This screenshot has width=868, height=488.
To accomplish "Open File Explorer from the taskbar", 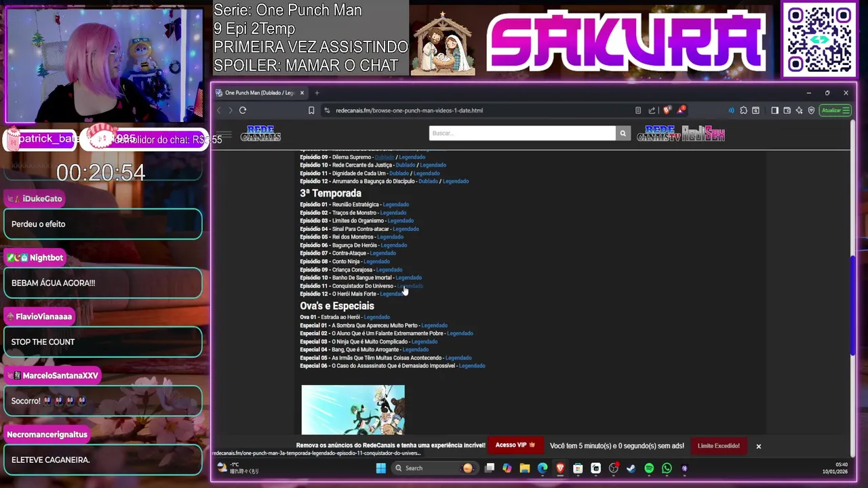I will point(525,468).
